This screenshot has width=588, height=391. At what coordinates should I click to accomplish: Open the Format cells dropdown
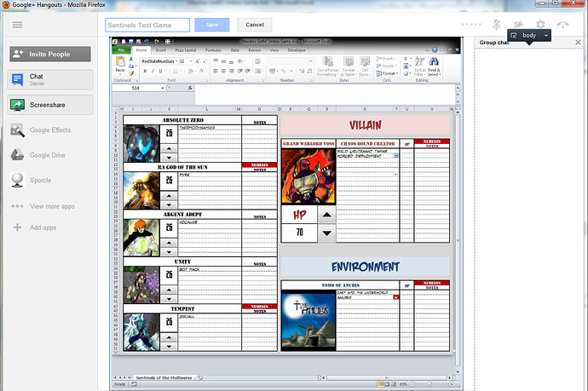[386, 73]
